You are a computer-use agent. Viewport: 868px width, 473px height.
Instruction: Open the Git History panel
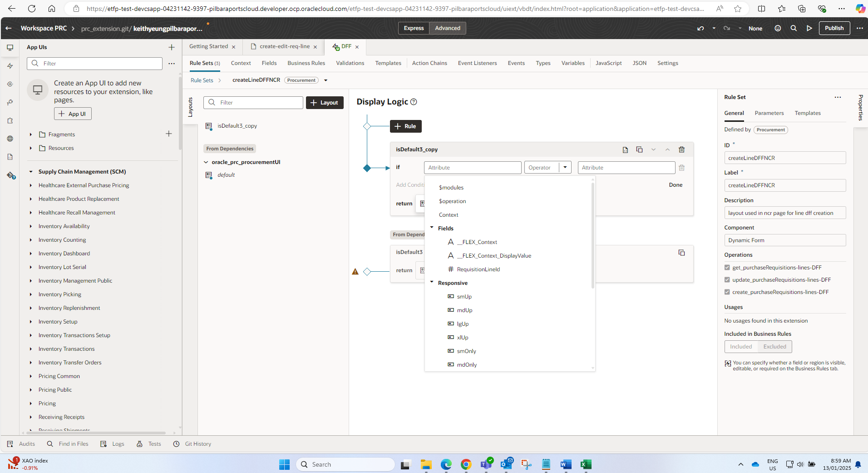click(x=192, y=444)
